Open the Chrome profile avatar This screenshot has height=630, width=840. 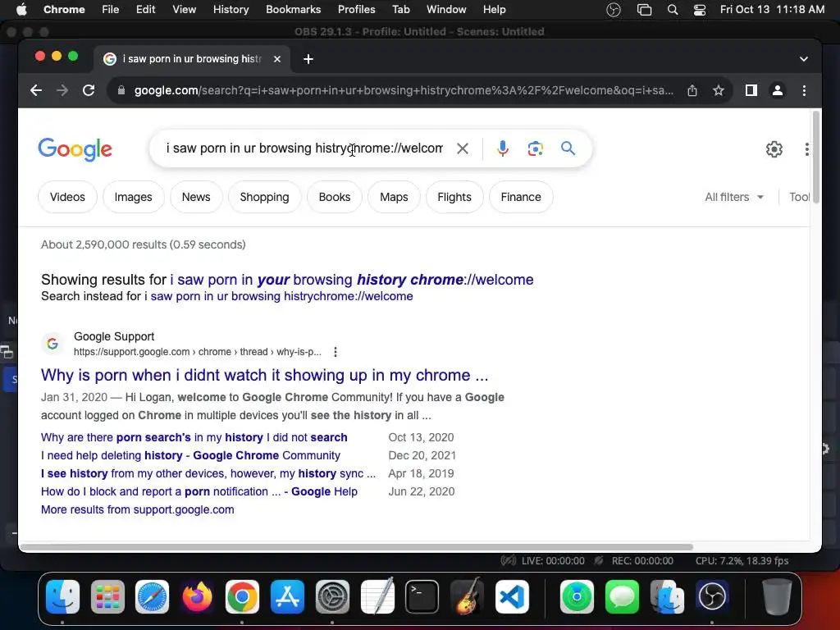pos(778,90)
